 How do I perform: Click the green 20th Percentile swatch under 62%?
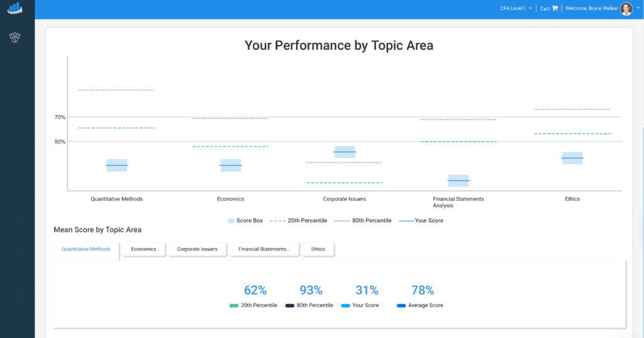click(234, 306)
